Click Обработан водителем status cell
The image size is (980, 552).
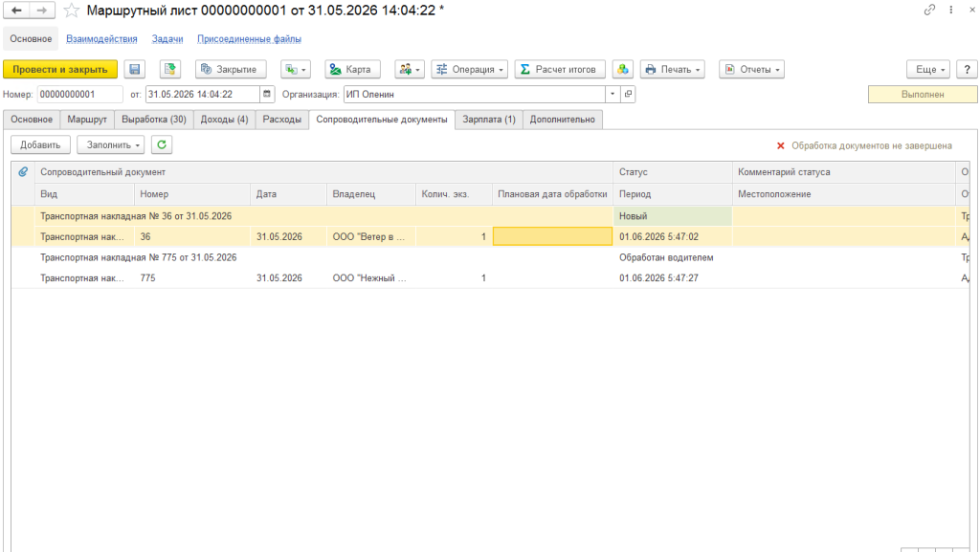point(673,257)
